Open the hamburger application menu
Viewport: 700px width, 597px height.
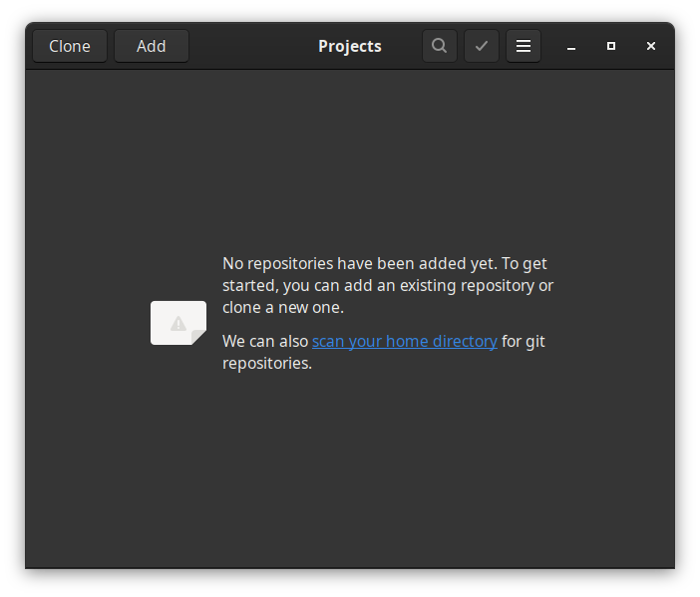click(x=524, y=46)
